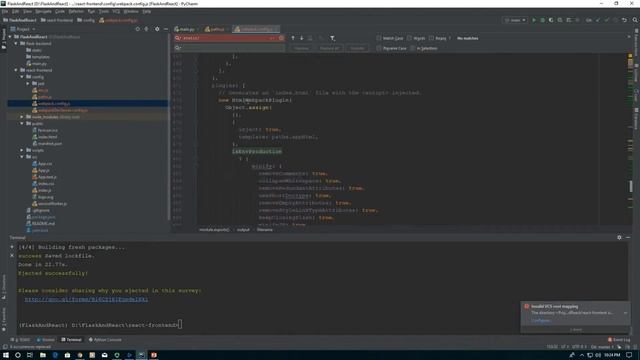
Task: Toggle the Preserve Case checkbox
Action: coord(379,48)
